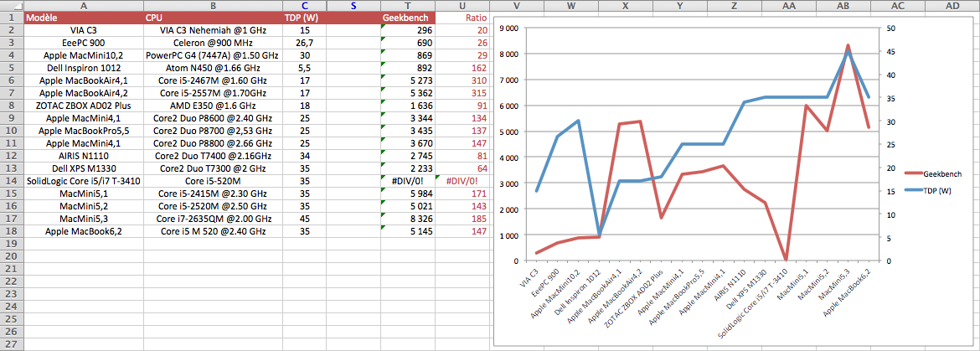This screenshot has width=980, height=351.
Task: Select row 27 header number
Action: [x=12, y=344]
